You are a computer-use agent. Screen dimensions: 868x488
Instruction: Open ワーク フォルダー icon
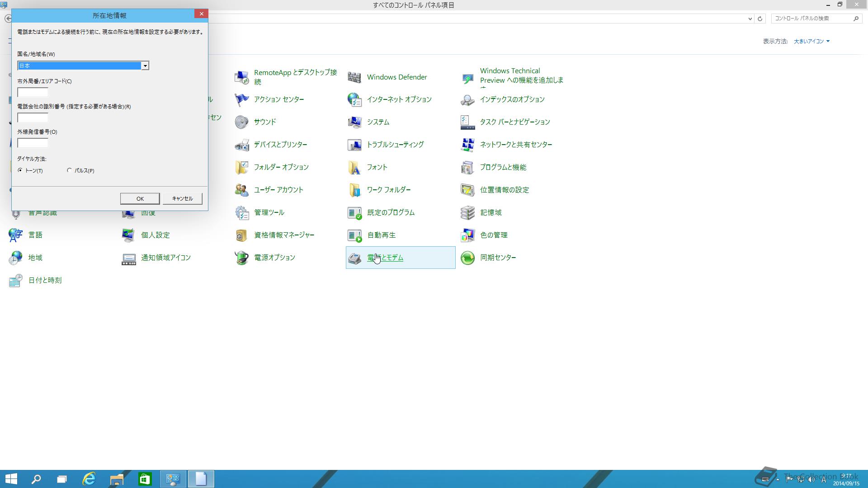[354, 190]
